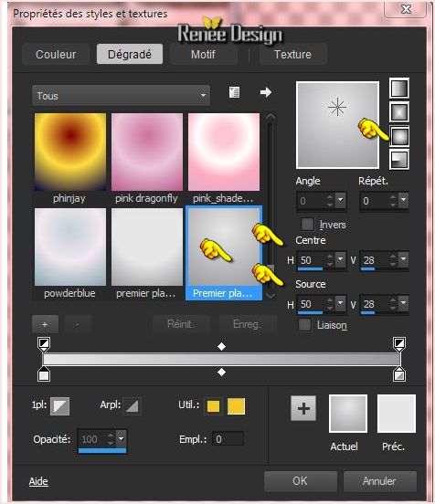Click the right arrow icon beside the list
Viewport: 435px width, 504px height.
coord(265,92)
